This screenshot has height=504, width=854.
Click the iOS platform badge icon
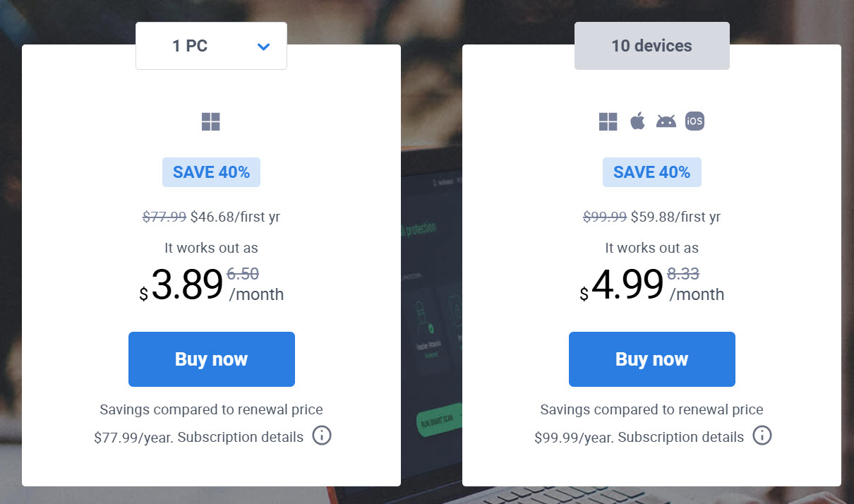coord(694,121)
